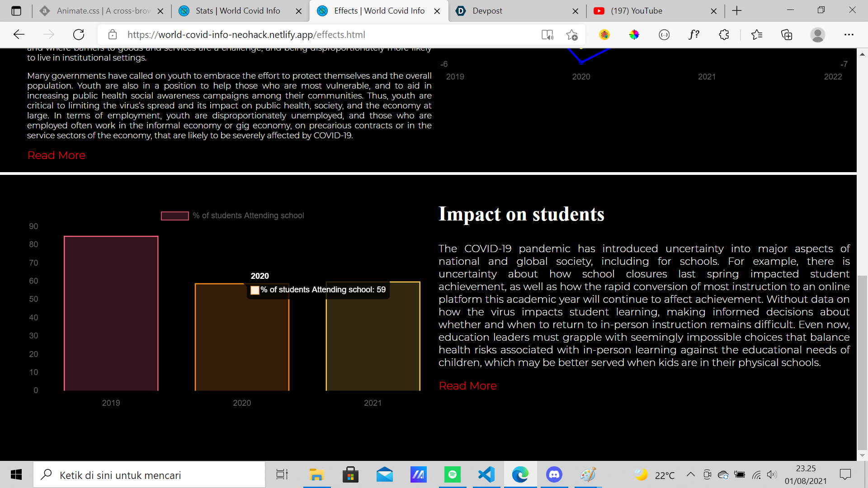Viewport: 868px width, 488px height.
Task: Add page to favorites star icon
Action: click(572, 34)
